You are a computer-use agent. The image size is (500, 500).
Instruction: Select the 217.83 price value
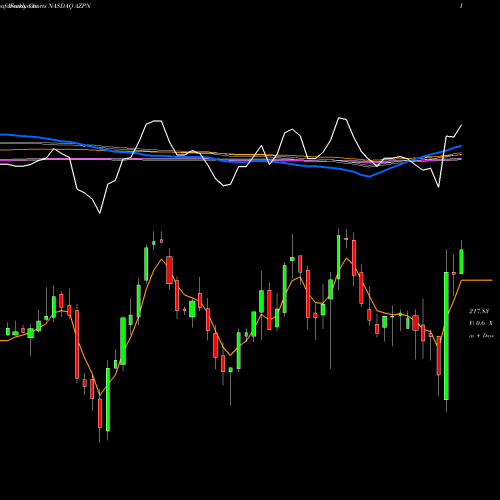coord(479,311)
